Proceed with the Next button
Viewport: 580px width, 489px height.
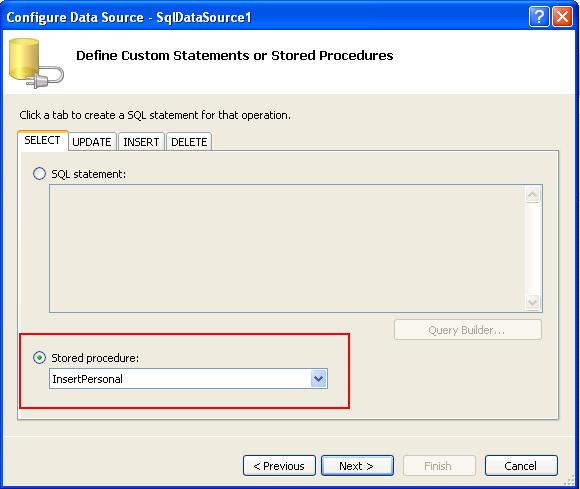[x=357, y=466]
